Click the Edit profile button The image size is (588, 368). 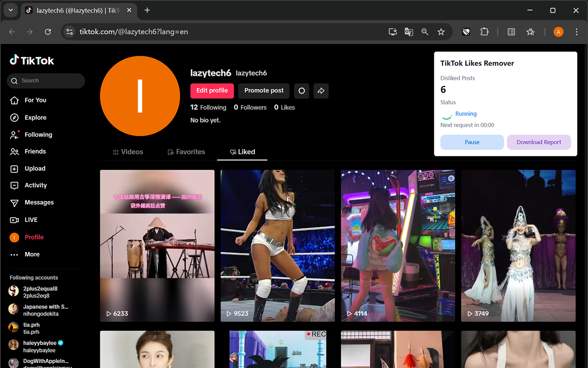212,91
